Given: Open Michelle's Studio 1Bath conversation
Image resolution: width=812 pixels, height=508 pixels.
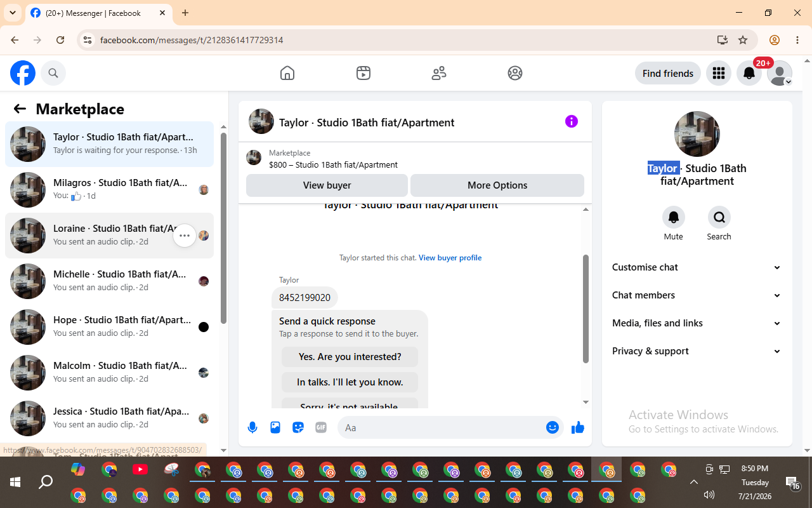Looking at the screenshot, I should click(109, 281).
